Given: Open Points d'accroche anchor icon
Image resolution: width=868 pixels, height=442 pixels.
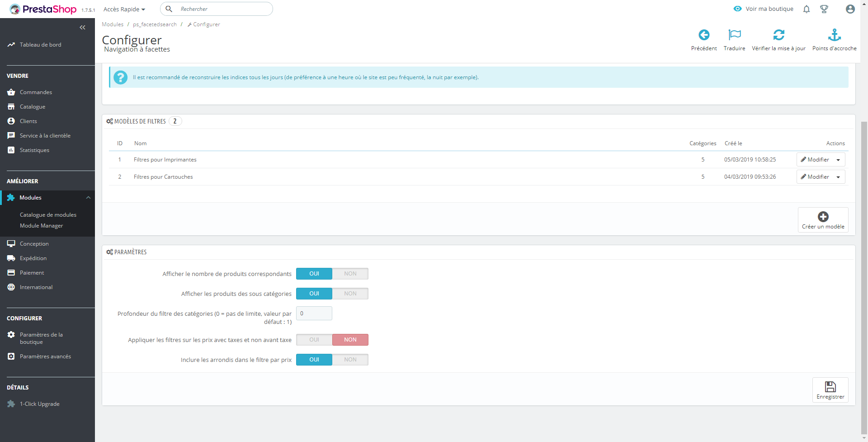Looking at the screenshot, I should point(834,35).
